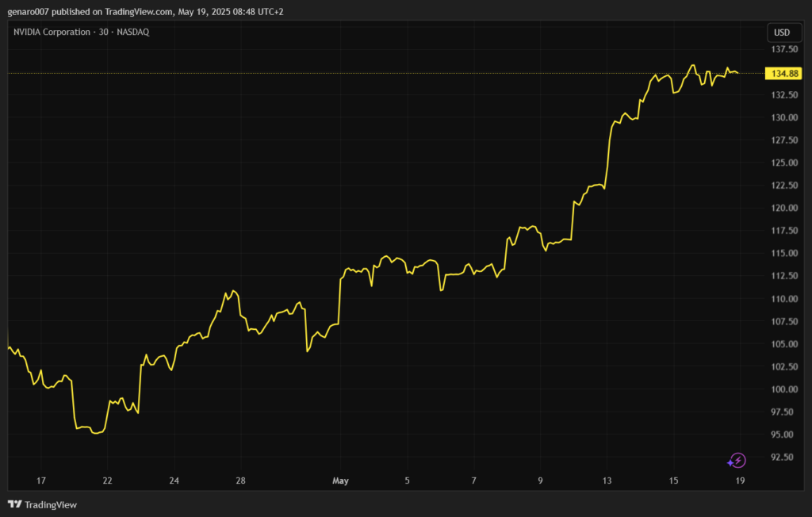Select the May label on the date axis
This screenshot has height=517, width=812.
340,481
